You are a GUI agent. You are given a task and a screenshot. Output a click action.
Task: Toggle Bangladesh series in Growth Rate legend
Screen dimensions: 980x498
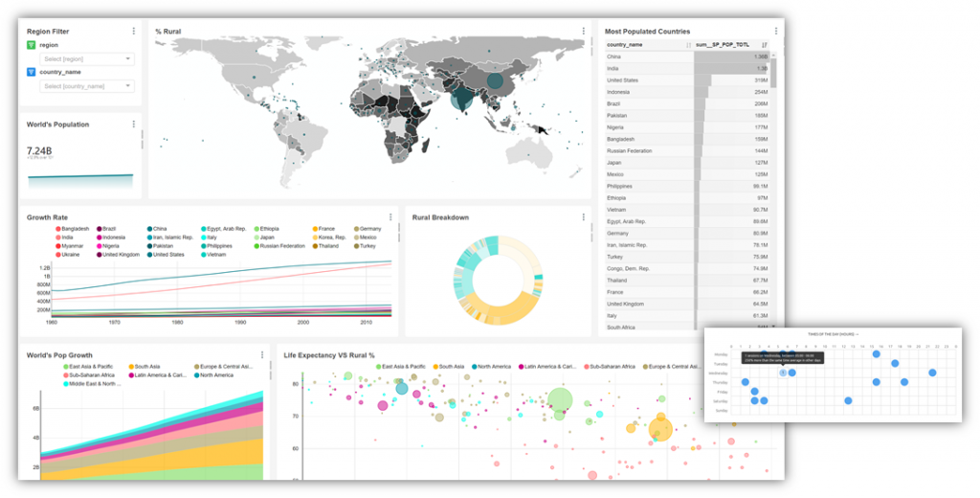click(x=74, y=229)
